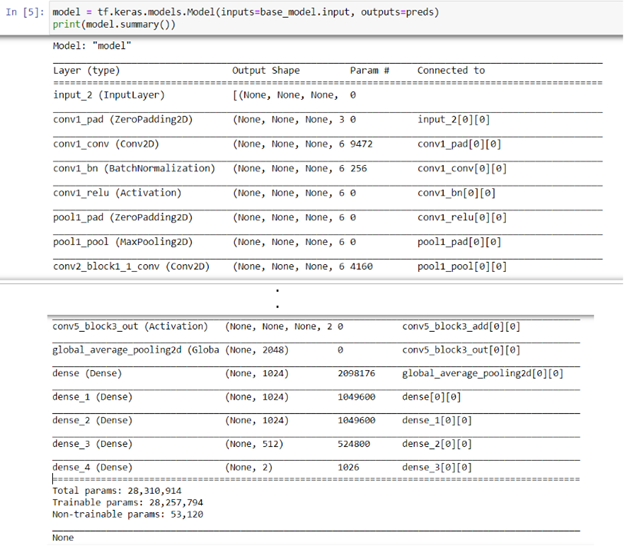The image size is (624, 546).
Task: Click the Trainable params: 28,257,794 line
Action: [x=127, y=503]
